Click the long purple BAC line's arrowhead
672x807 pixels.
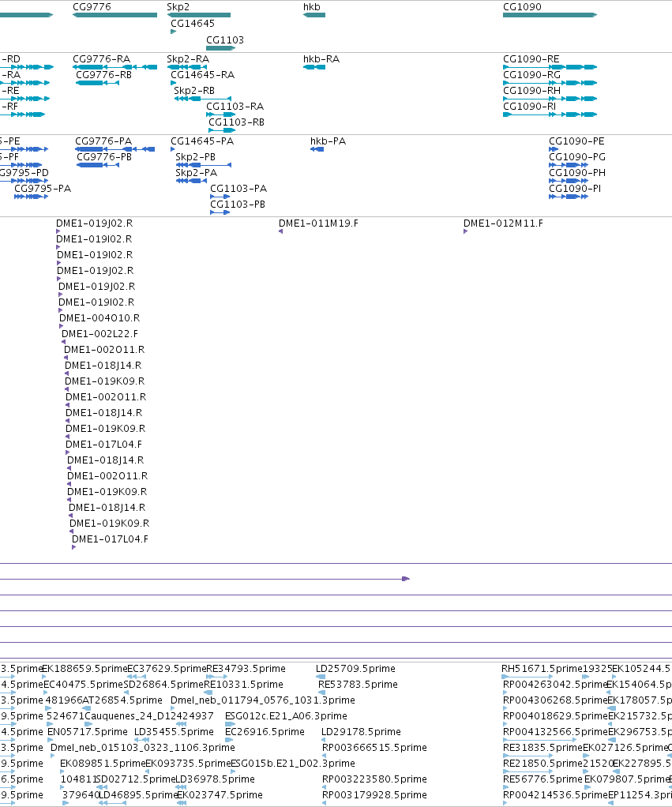click(406, 579)
